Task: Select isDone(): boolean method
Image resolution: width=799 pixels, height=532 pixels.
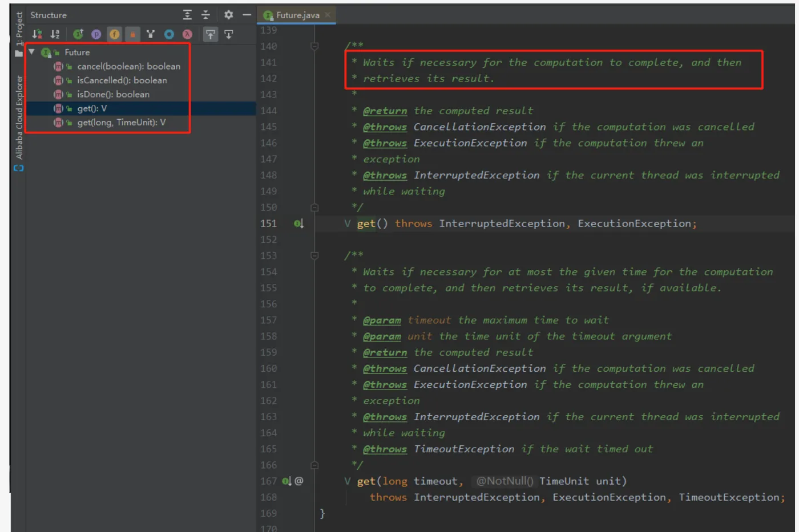Action: click(113, 94)
